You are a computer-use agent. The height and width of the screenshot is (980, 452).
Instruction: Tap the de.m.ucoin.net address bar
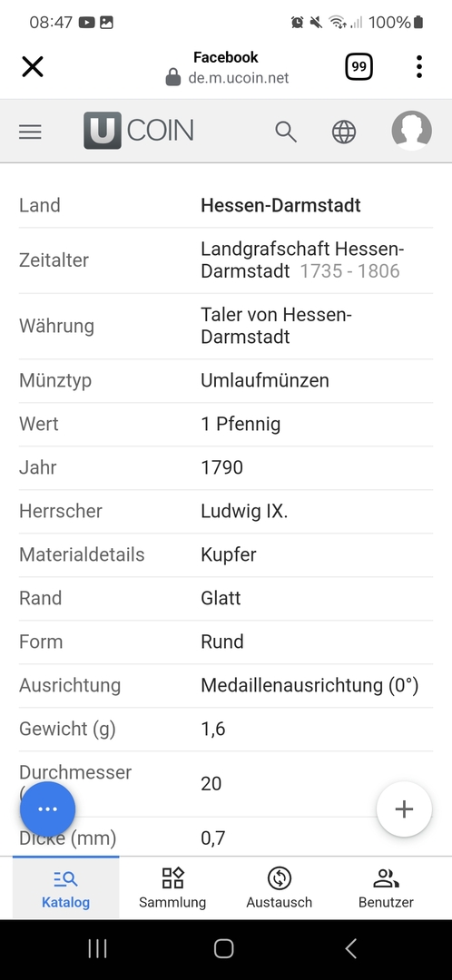point(228,77)
